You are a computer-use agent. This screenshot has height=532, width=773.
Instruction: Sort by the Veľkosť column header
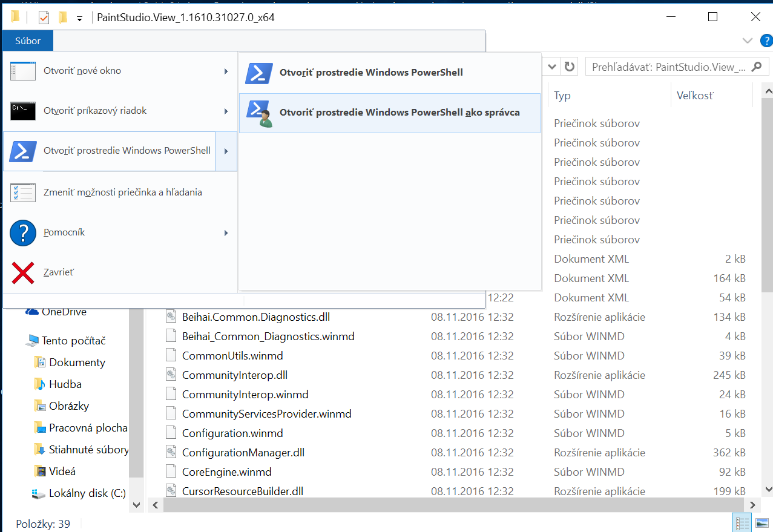click(x=711, y=96)
